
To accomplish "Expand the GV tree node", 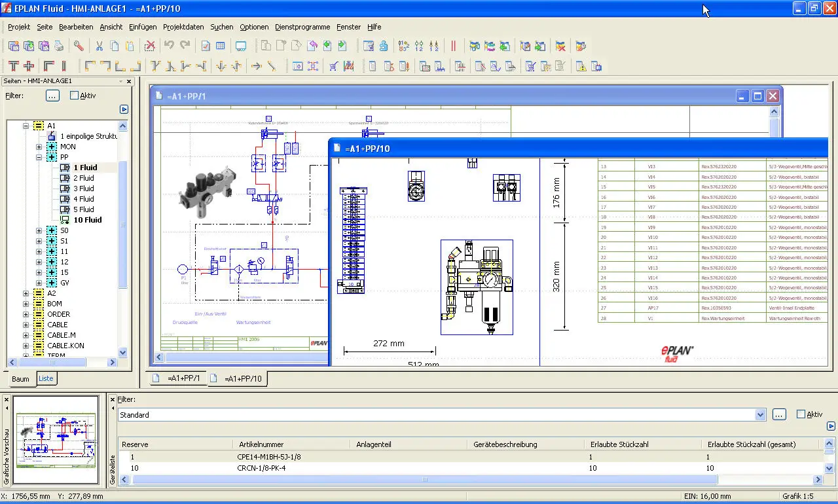I will 39,283.
